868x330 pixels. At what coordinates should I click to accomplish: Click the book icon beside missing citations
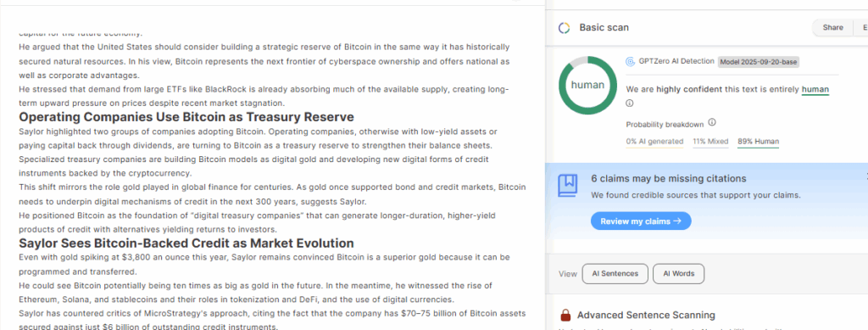pyautogui.click(x=569, y=186)
